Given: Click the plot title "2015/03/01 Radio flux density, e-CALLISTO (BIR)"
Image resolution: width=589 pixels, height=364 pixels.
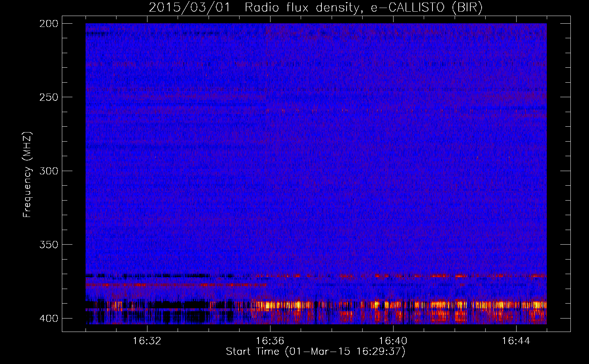Looking at the screenshot, I should tap(316, 8).
